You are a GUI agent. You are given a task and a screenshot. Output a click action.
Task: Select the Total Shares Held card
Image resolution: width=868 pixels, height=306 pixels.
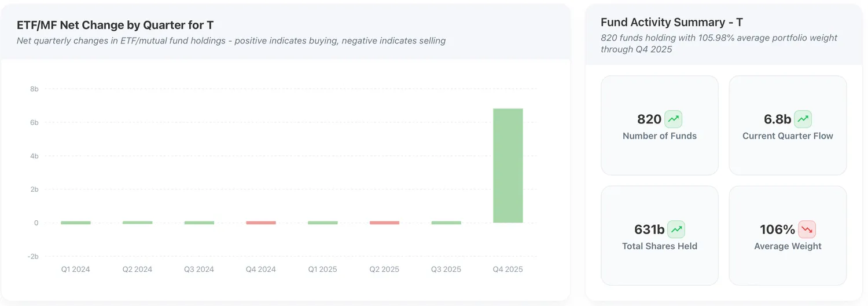tap(660, 235)
